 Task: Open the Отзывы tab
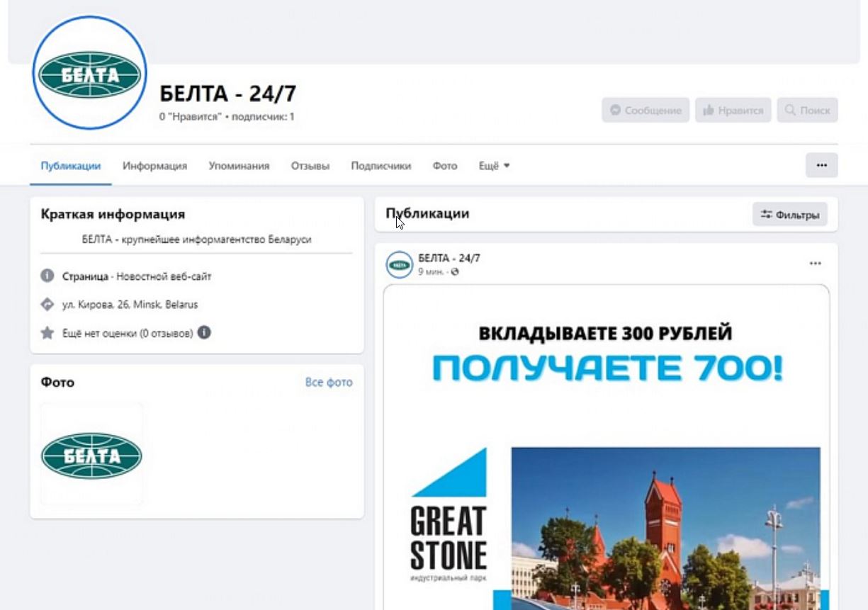pyautogui.click(x=310, y=166)
